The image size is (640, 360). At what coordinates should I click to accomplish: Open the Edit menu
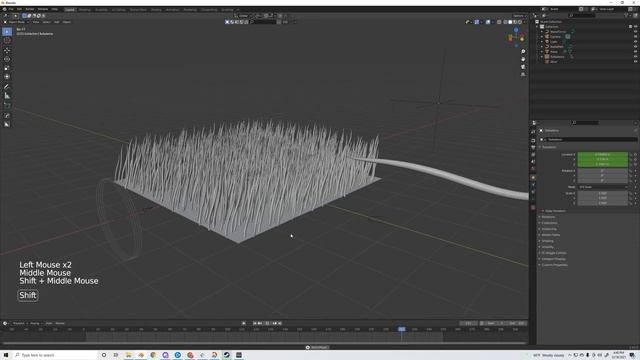point(19,9)
